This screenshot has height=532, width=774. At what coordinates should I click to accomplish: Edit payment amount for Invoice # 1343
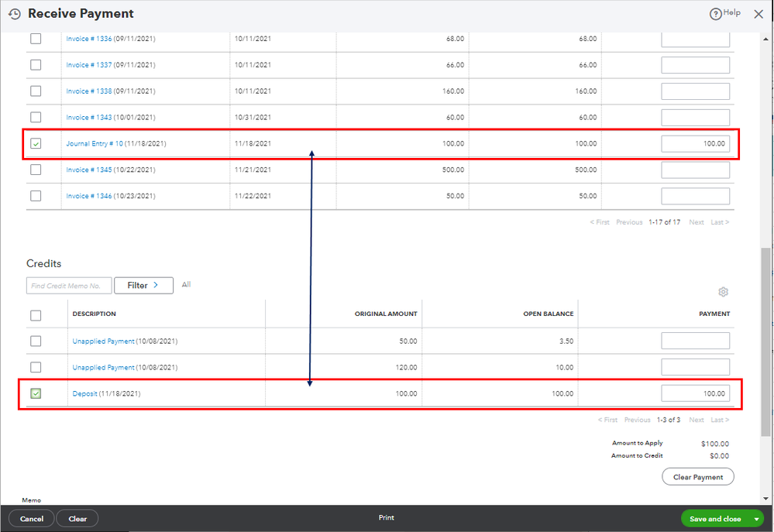pos(695,118)
